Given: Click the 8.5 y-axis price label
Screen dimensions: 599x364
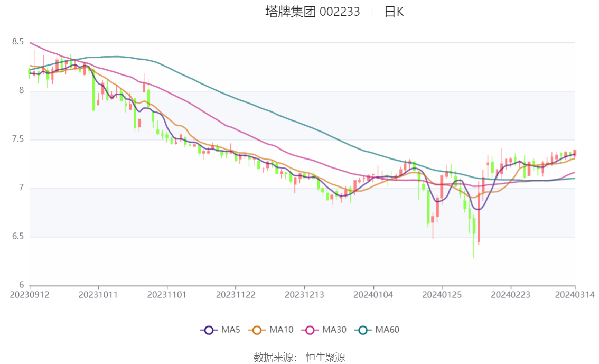Looking at the screenshot, I should pos(18,42).
